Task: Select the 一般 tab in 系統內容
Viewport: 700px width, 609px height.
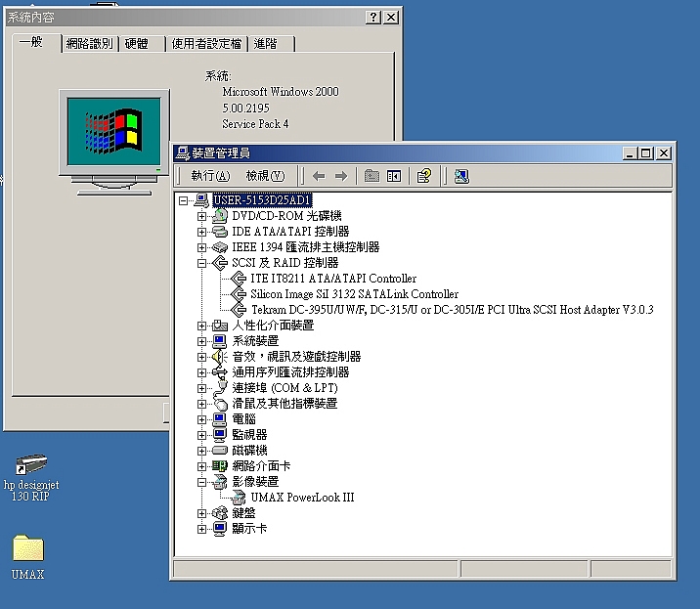Action: [x=36, y=42]
